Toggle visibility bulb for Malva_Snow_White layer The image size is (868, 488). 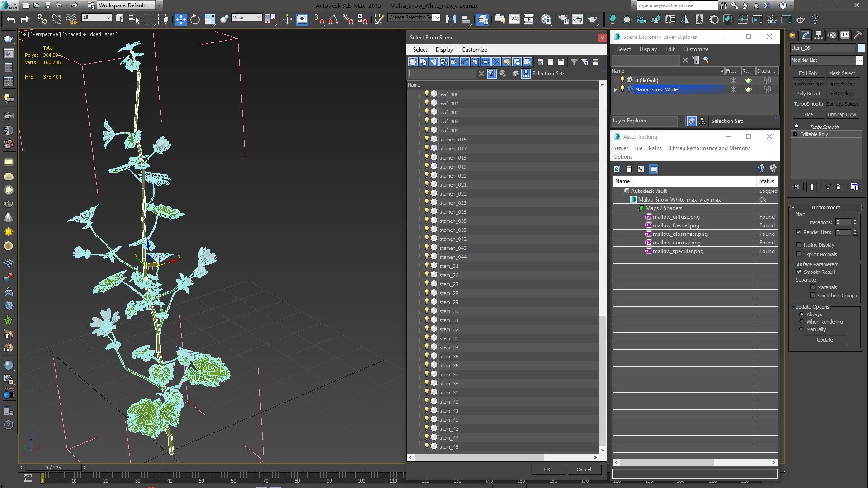coord(622,89)
